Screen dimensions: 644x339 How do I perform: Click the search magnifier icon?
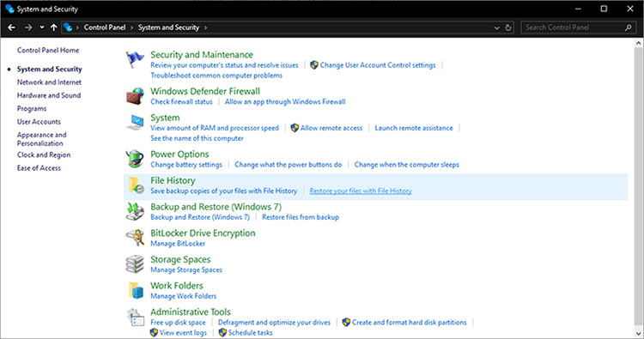(x=628, y=27)
